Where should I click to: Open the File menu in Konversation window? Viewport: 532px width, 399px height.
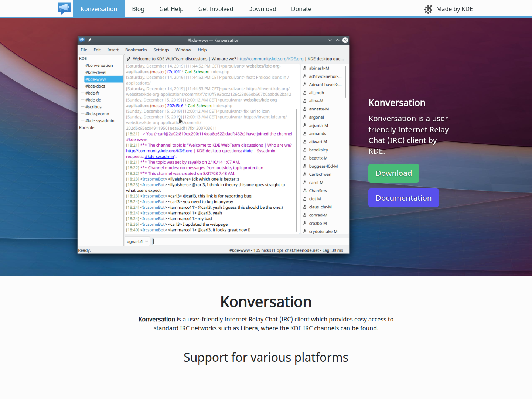click(84, 50)
